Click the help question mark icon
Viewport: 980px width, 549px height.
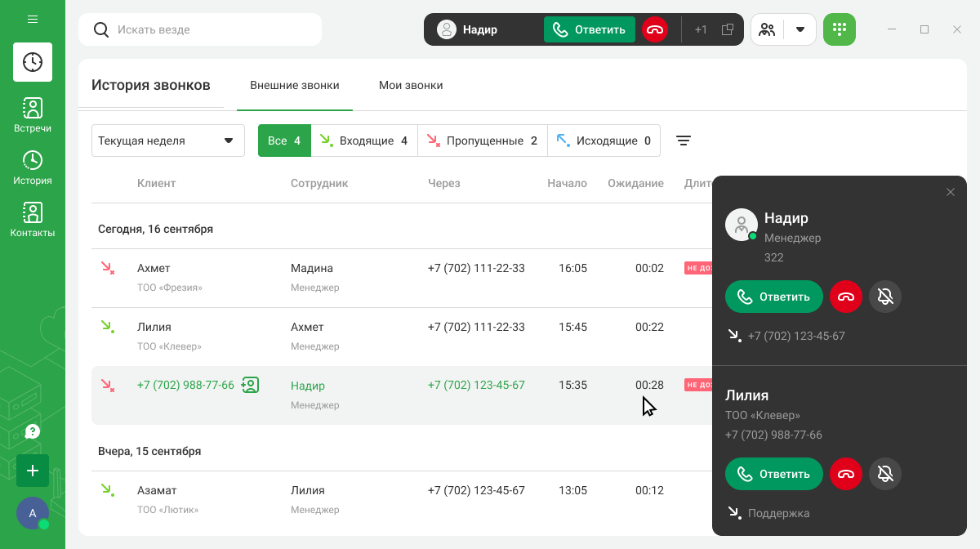click(33, 431)
